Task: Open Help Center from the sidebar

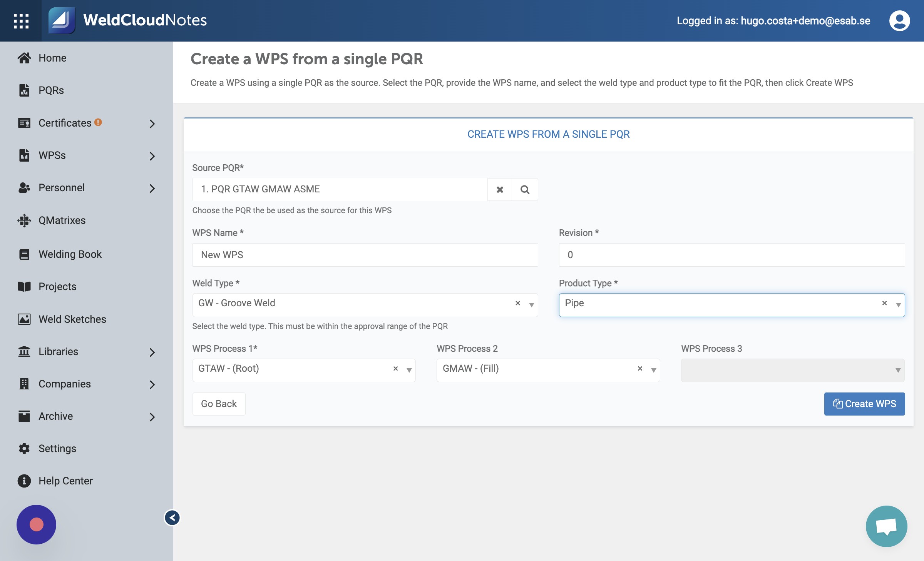Action: tap(65, 481)
